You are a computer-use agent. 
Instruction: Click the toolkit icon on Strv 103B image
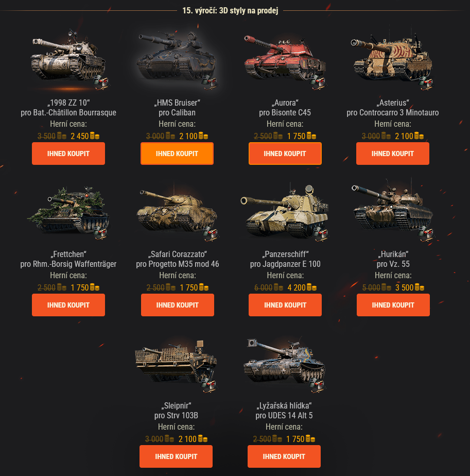point(209,385)
